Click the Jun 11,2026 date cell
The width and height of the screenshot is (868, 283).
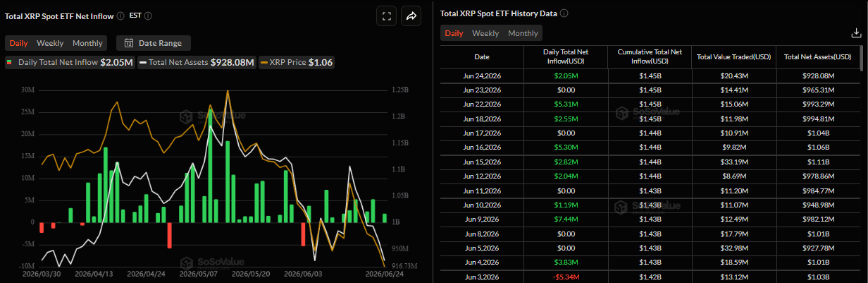pos(482,190)
